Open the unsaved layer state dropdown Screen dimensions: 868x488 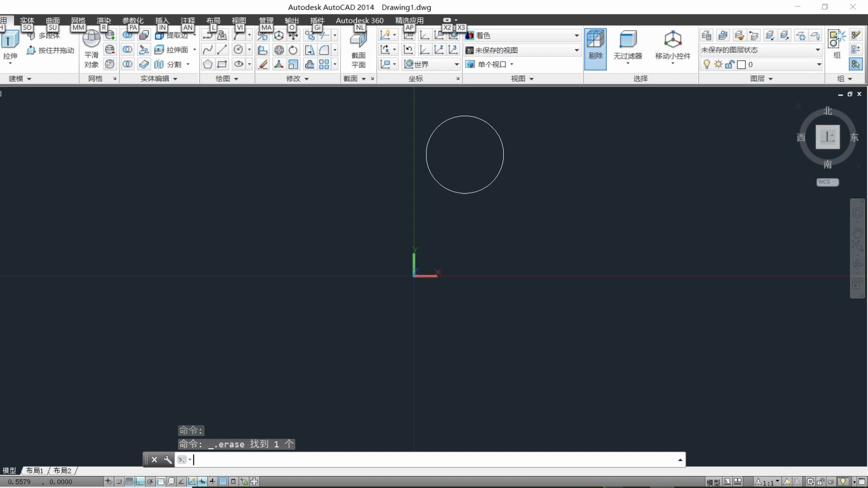point(818,50)
